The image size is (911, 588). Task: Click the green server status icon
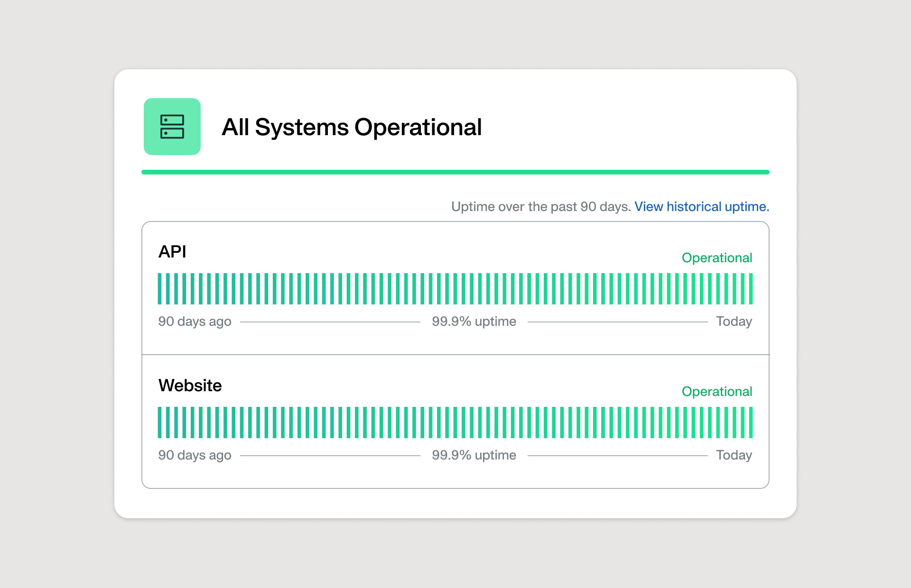(172, 127)
